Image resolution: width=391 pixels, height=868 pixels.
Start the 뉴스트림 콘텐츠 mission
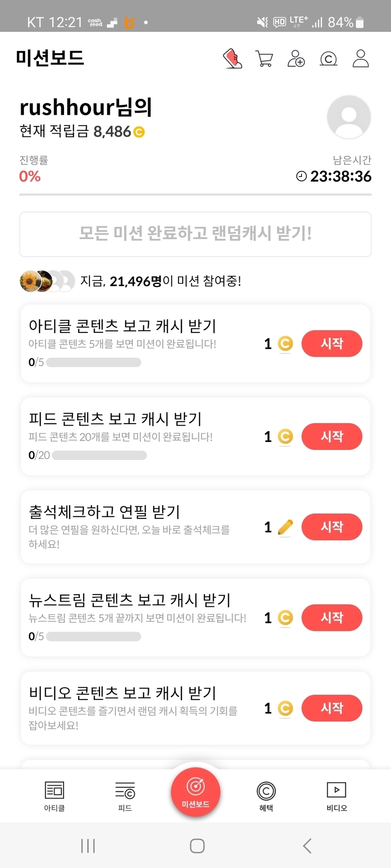332,618
